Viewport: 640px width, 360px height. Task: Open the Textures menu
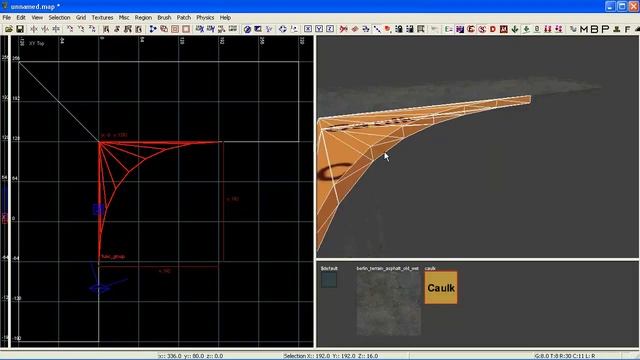[102, 18]
